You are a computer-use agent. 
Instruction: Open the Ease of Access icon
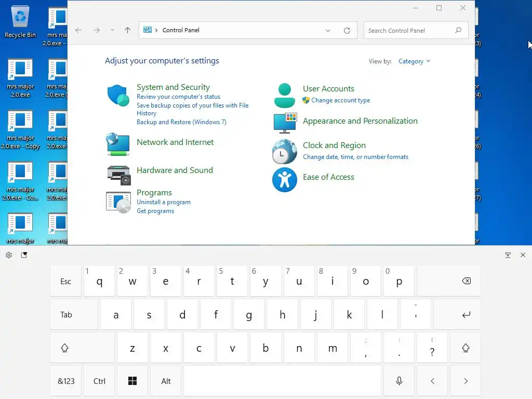(x=284, y=179)
